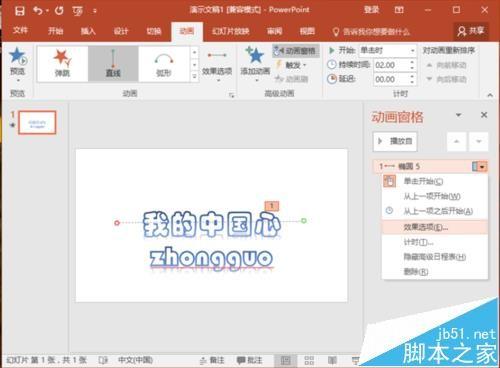The width and height of the screenshot is (500, 368).
Task: Switch to the 开始 ribbon tab
Action: [56, 31]
